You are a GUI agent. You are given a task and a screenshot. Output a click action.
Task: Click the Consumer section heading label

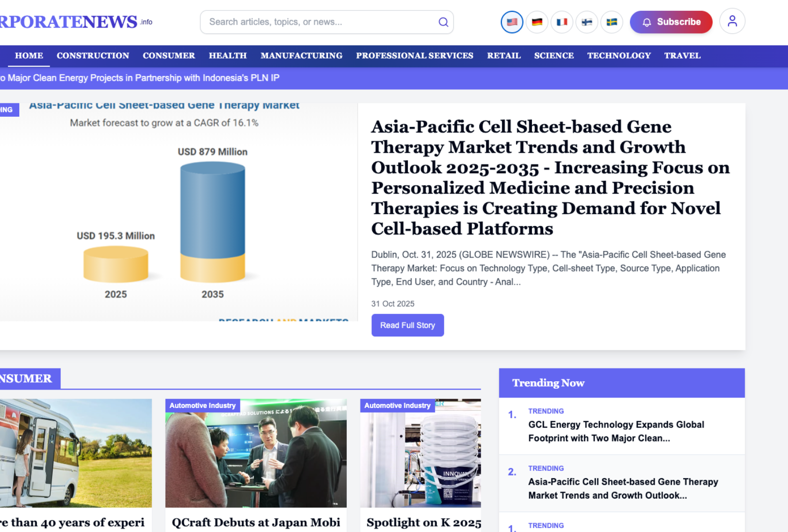click(x=30, y=378)
